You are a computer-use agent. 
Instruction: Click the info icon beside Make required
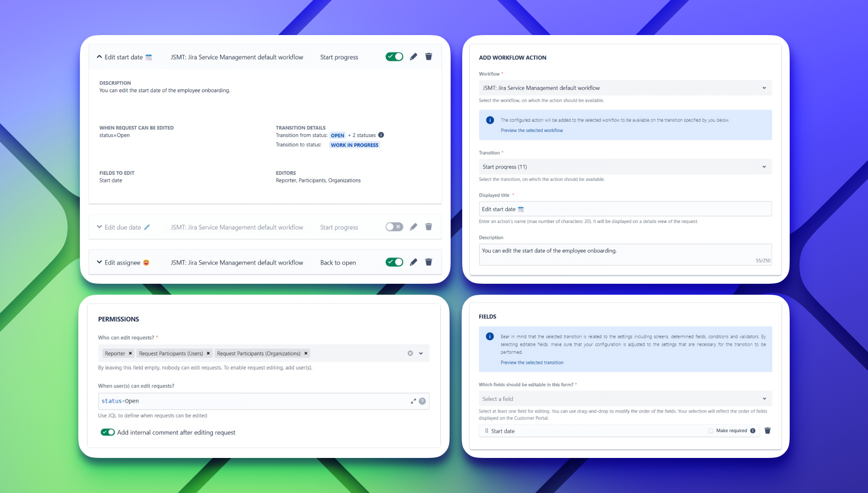tap(753, 431)
